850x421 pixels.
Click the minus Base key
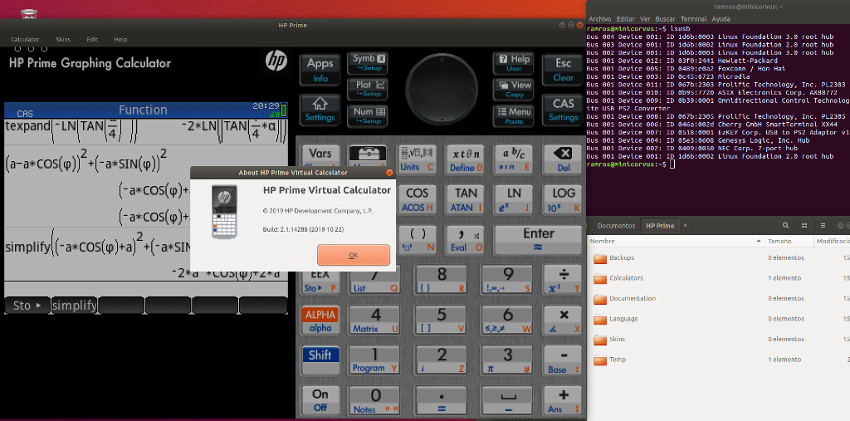point(563,360)
